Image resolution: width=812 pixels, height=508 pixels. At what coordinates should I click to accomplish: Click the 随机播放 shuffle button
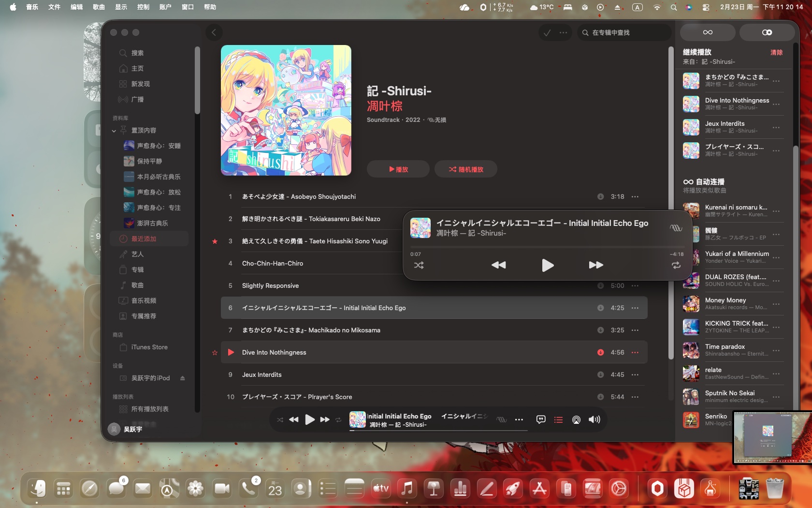[x=466, y=169]
